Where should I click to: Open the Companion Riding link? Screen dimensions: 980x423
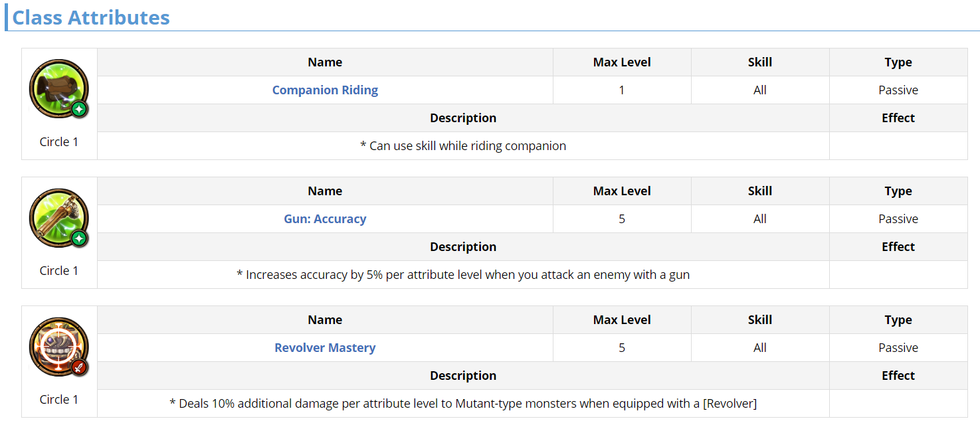click(x=325, y=90)
